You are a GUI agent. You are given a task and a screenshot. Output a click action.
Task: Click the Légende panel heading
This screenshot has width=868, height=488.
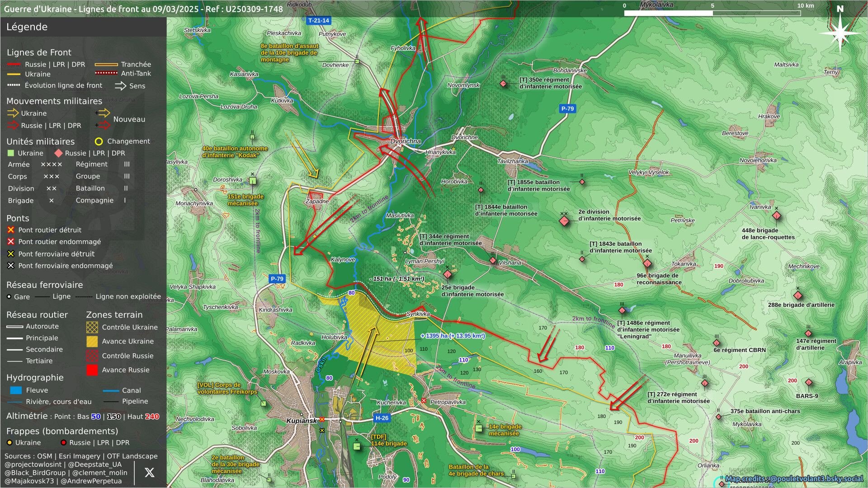[x=27, y=27]
